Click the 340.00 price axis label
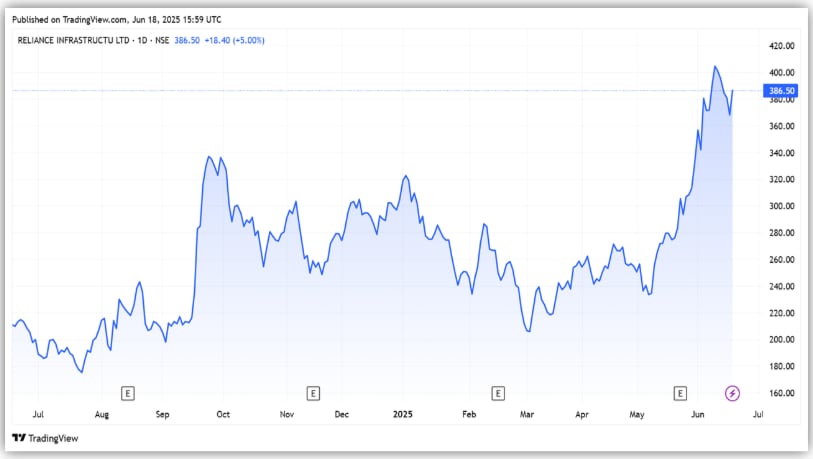The width and height of the screenshot is (813, 459). coord(781,153)
